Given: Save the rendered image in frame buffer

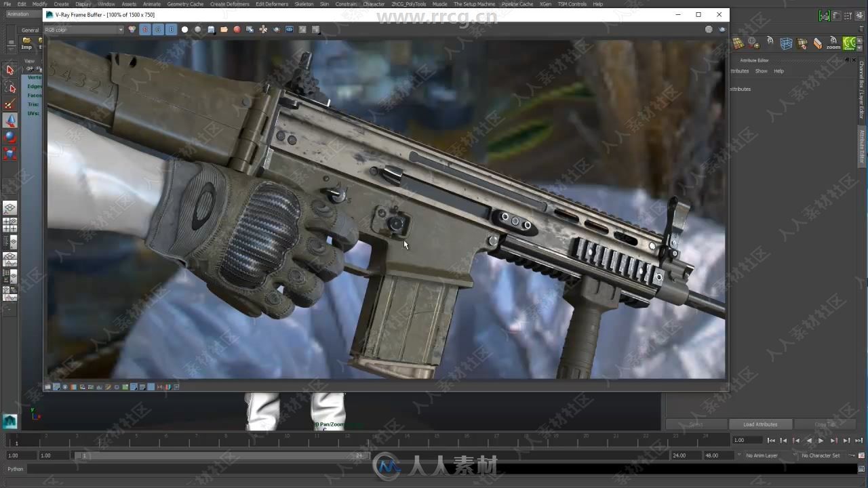Looking at the screenshot, I should pyautogui.click(x=211, y=30).
